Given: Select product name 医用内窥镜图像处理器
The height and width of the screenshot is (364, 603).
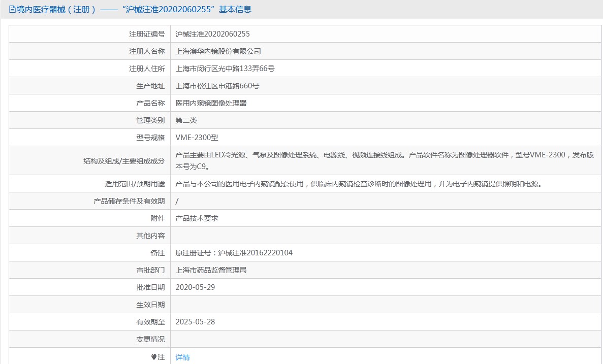Looking at the screenshot, I should click(x=211, y=103).
